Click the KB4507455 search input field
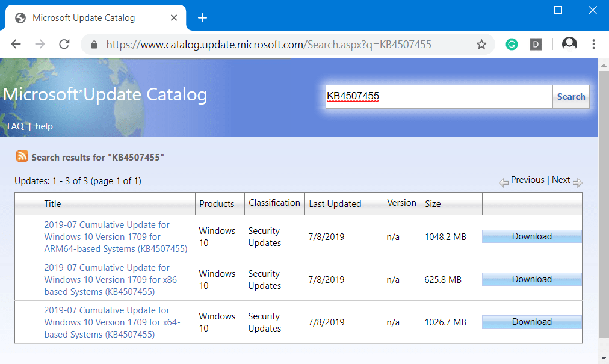609x364 pixels. pos(439,97)
